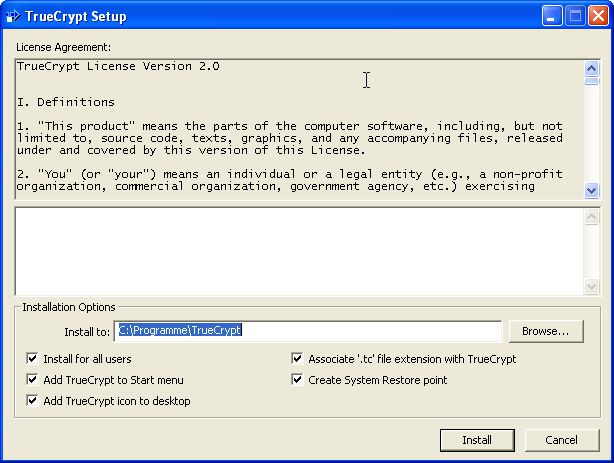Minimize the TrueCrypt Setup window

coord(551,16)
